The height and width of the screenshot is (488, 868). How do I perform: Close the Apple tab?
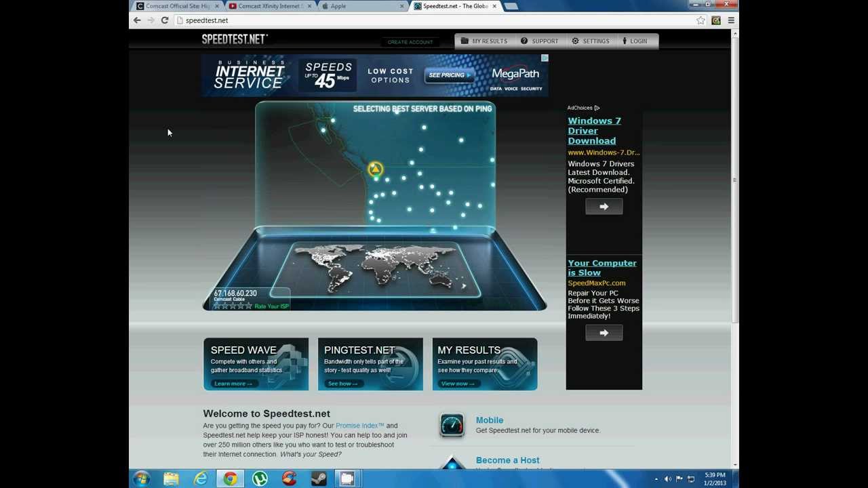point(401,6)
